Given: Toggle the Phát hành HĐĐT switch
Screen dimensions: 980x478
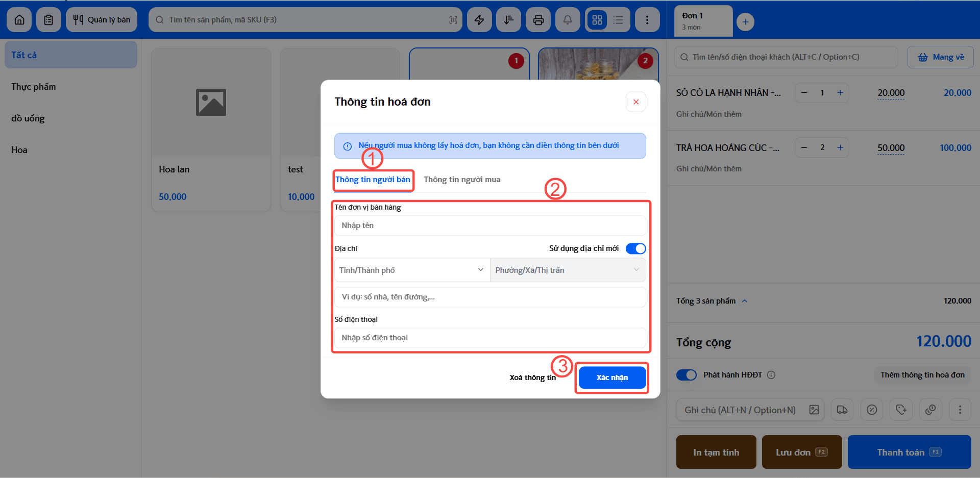Looking at the screenshot, I should 687,375.
